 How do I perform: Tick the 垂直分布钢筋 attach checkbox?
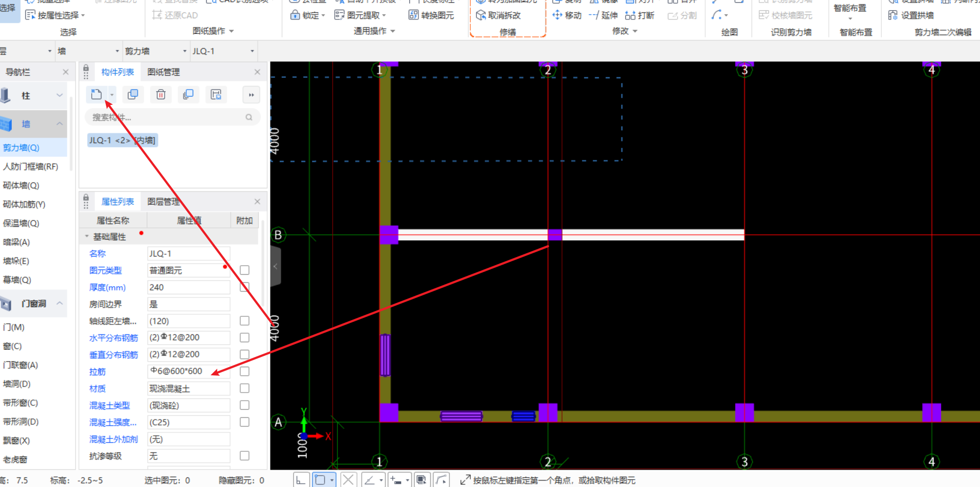click(x=245, y=354)
